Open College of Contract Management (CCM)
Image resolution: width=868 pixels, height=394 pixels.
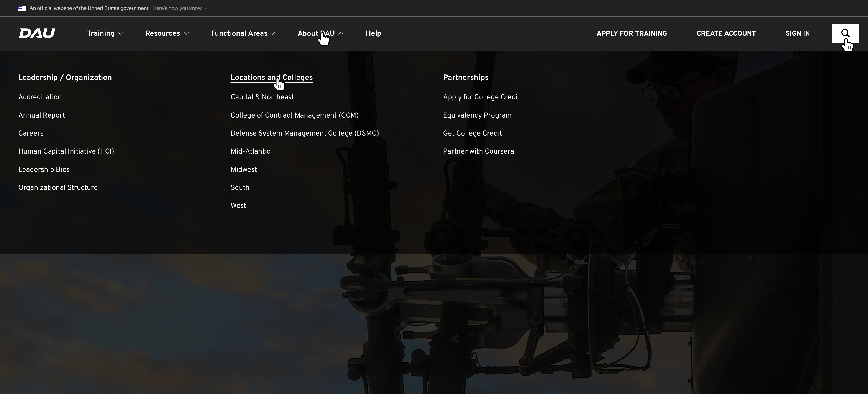tap(294, 115)
